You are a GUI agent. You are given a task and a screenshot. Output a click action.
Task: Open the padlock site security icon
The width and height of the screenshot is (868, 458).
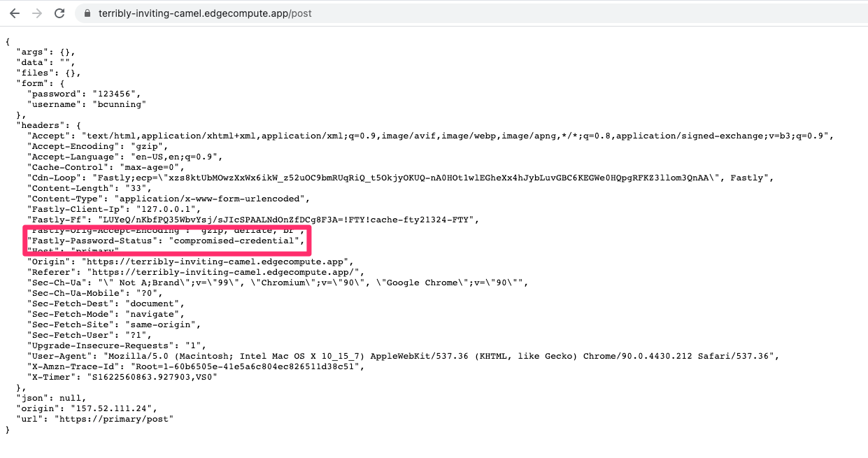click(x=86, y=13)
